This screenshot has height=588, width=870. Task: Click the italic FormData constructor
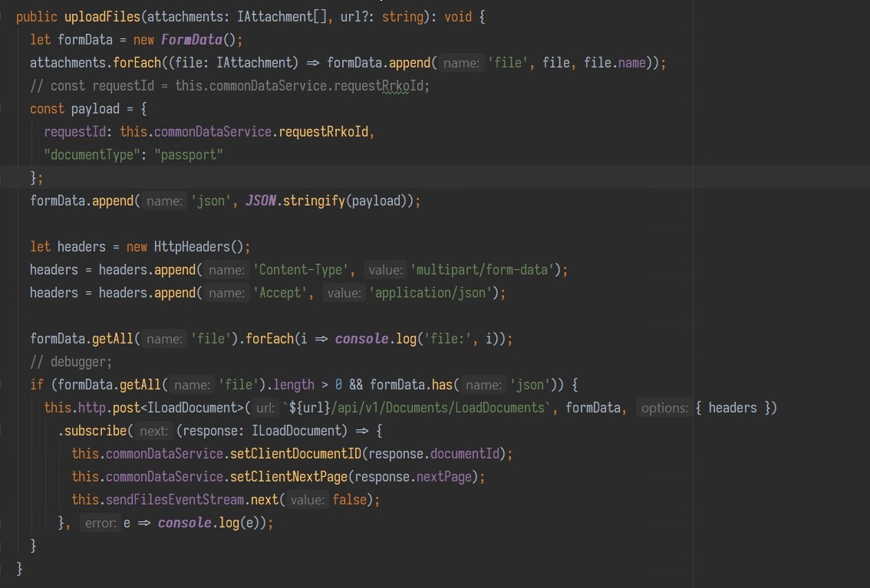[192, 40]
